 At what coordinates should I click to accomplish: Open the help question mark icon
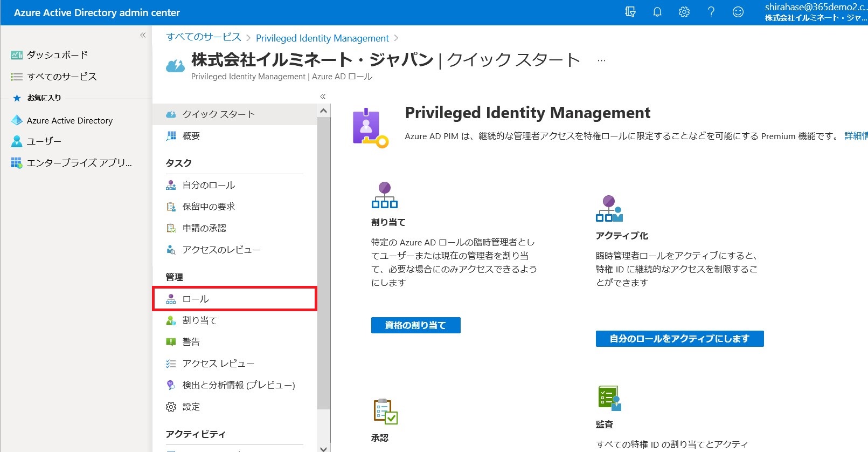pyautogui.click(x=711, y=12)
